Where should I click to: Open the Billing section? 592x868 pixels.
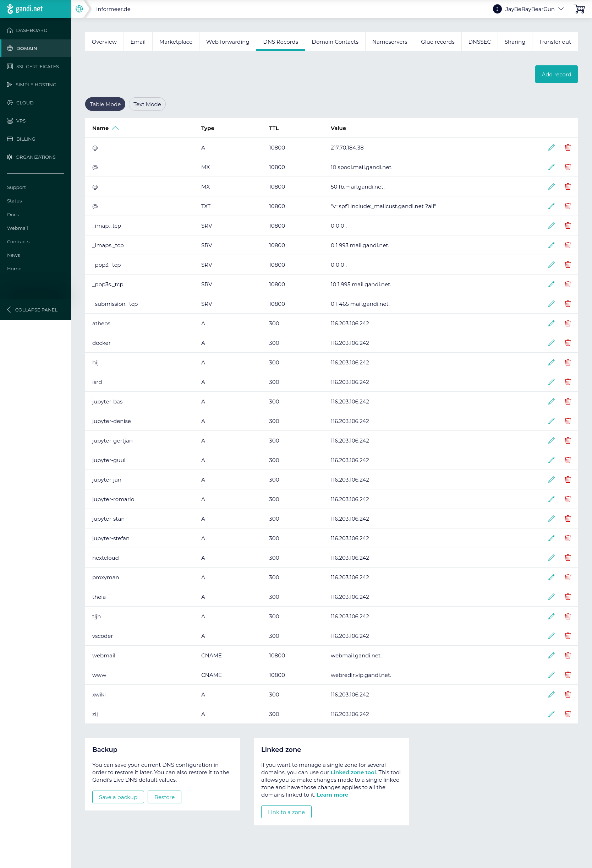(26, 139)
